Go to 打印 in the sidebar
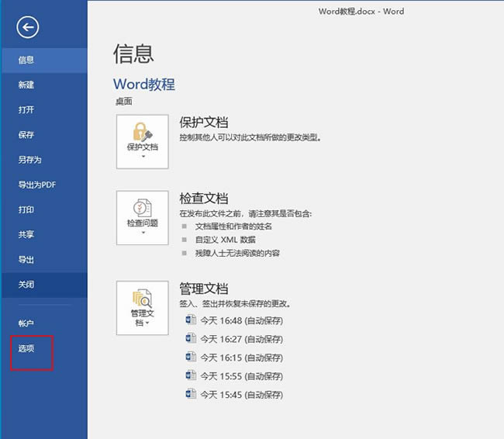This screenshot has width=504, height=439. coord(26,209)
